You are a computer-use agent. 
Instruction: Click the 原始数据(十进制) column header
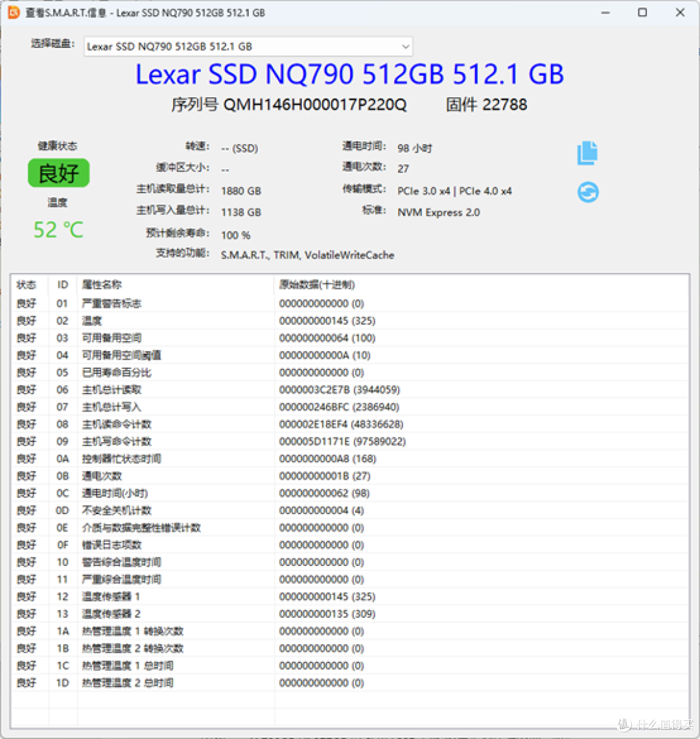(317, 285)
